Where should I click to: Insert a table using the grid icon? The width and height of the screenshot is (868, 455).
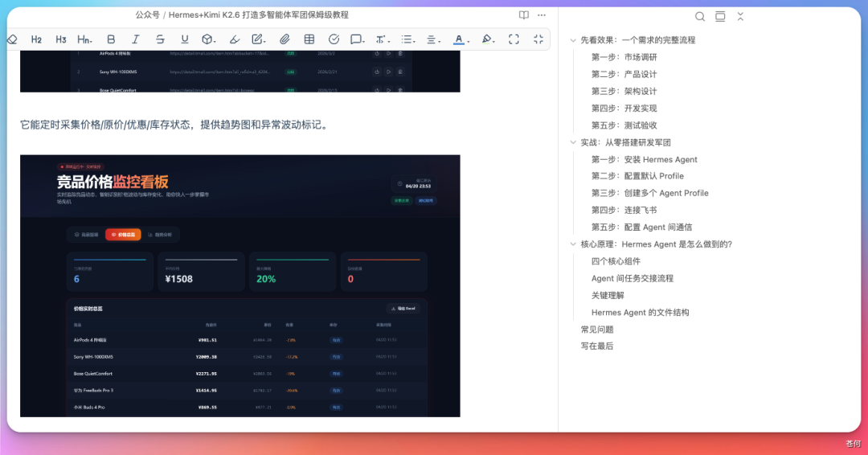tap(309, 39)
